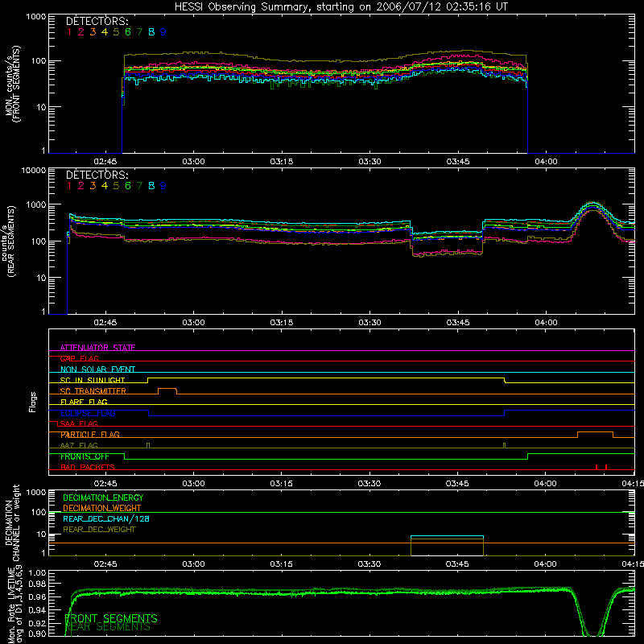Select olive detector 5 in front segments legend
The height and width of the screenshot is (644, 644).
(116, 32)
